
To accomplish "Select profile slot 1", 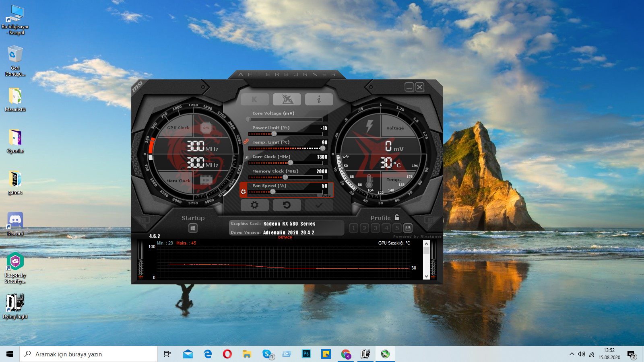I will pos(353,228).
